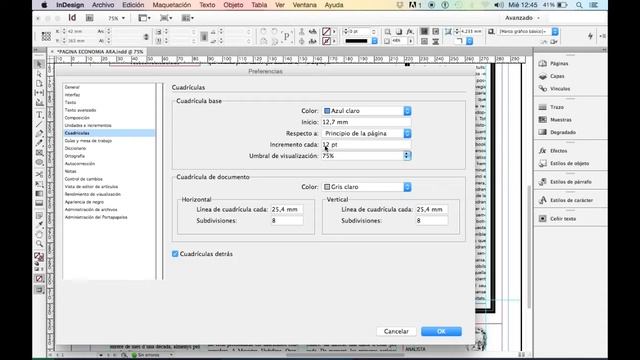Open the Capas panel
The height and width of the screenshot is (360, 640).
[552, 76]
